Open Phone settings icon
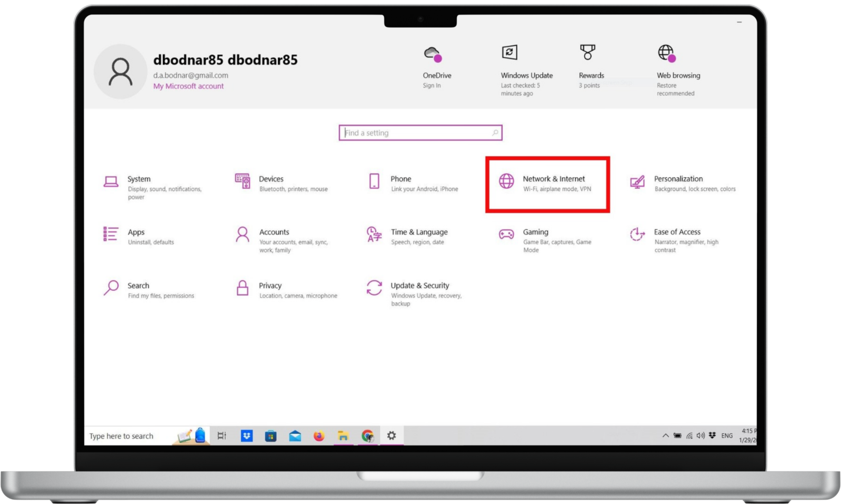This screenshot has height=504, width=841. coord(374,181)
